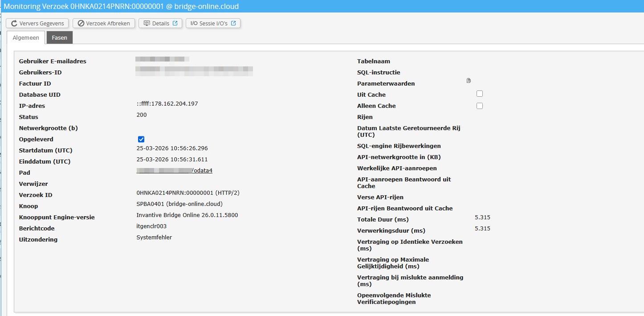
Task: Enable the Uit Cache checkbox
Action: click(x=480, y=94)
